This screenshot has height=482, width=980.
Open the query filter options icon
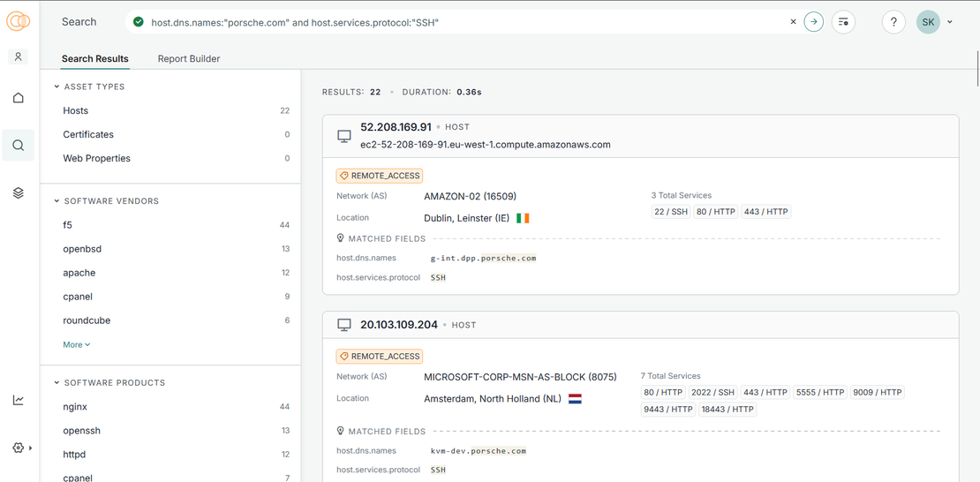pyautogui.click(x=843, y=22)
